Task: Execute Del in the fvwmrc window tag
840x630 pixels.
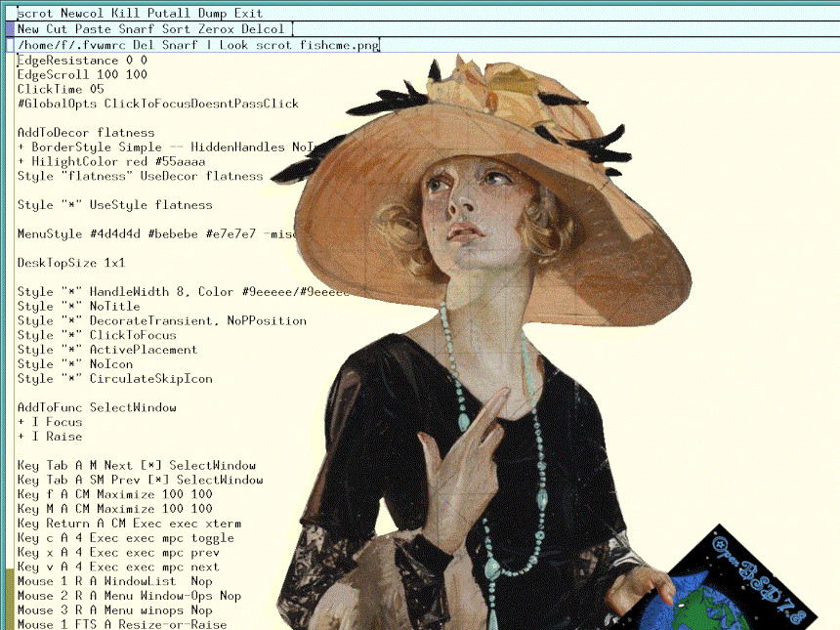Action: [146, 44]
